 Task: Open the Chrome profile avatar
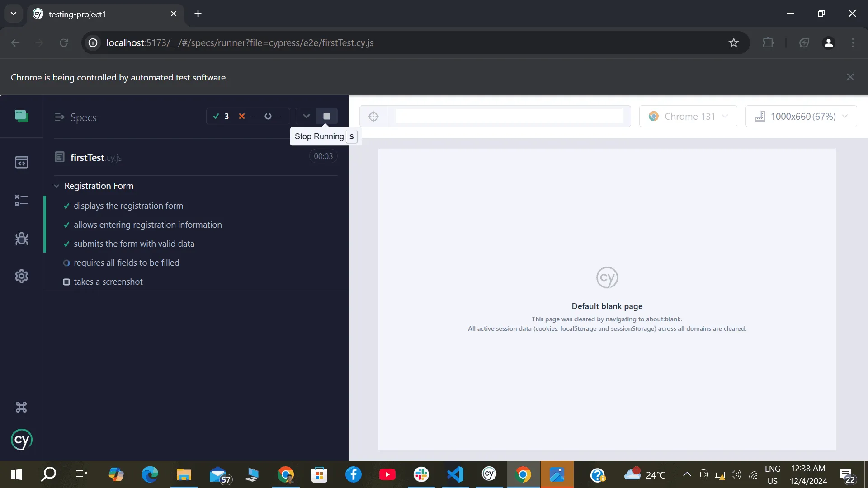coord(828,43)
